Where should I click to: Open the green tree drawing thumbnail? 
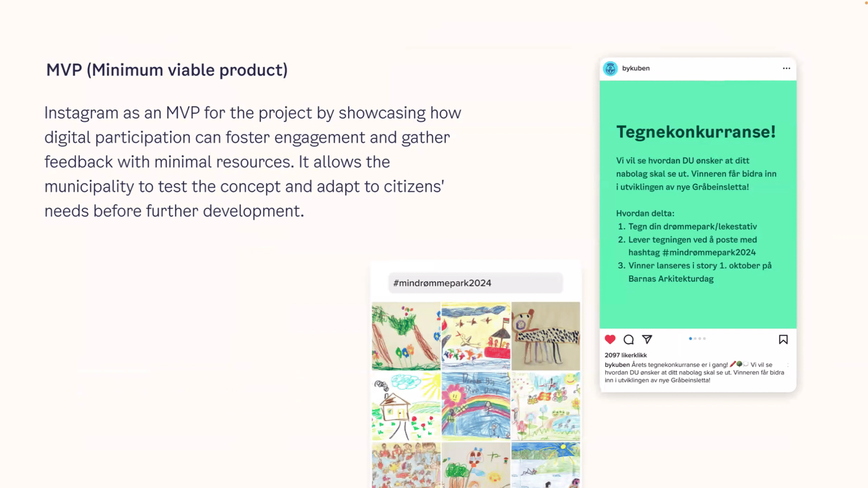(x=476, y=465)
